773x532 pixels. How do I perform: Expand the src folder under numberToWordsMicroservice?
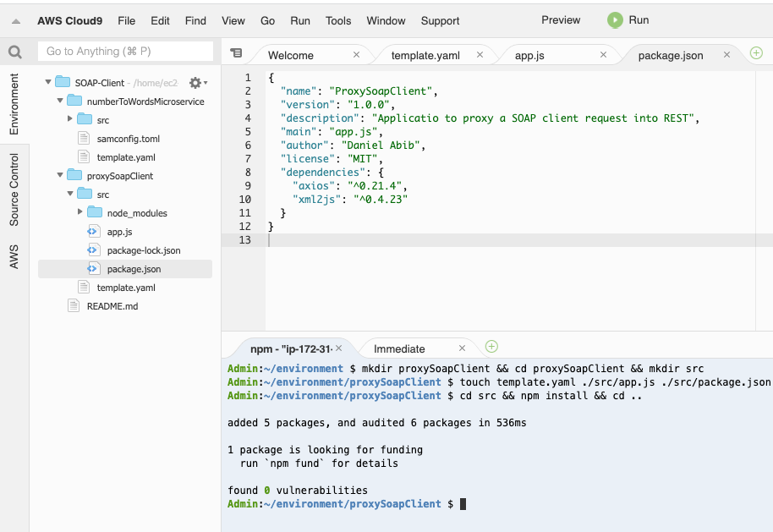click(70, 118)
